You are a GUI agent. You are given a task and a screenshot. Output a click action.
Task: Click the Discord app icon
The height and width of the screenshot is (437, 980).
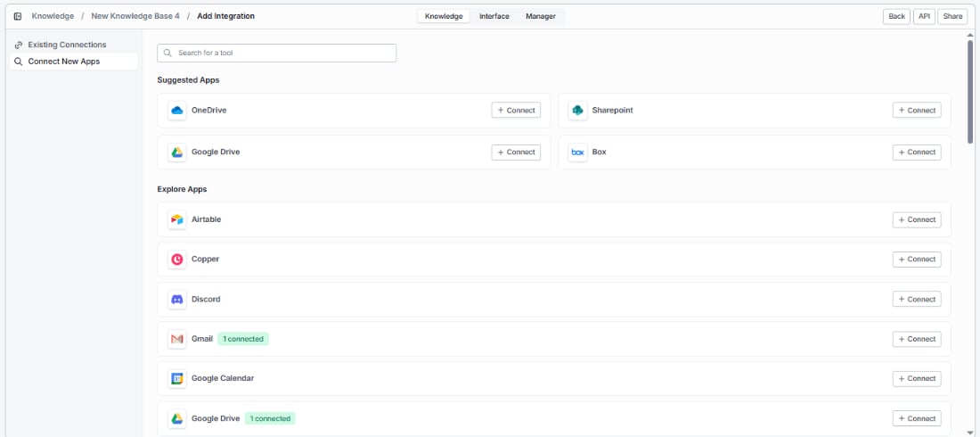[x=177, y=300]
